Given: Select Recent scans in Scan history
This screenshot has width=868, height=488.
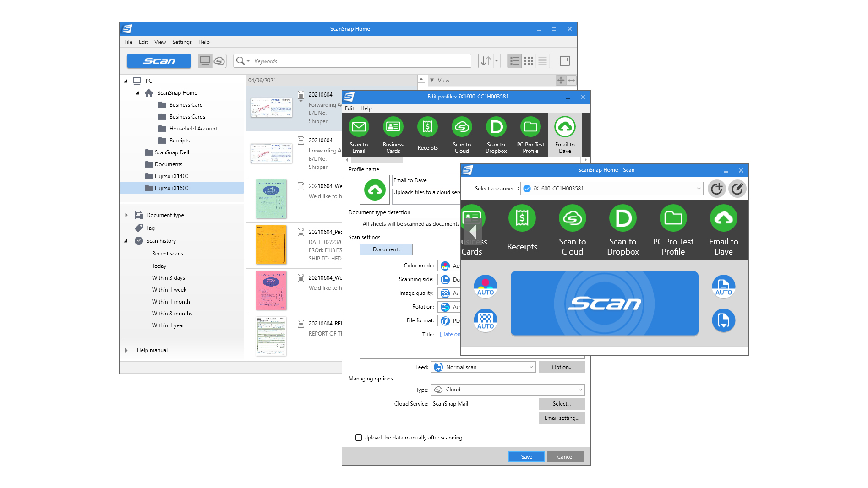Looking at the screenshot, I should [x=167, y=254].
